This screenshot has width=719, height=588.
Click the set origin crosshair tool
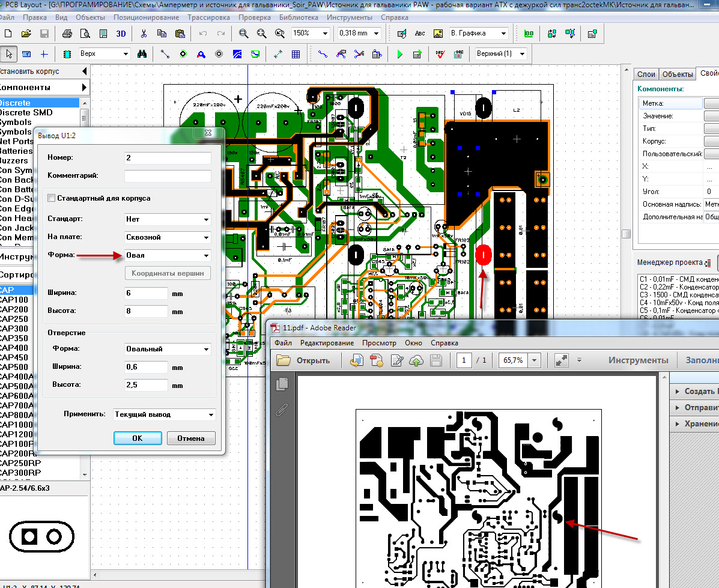[44, 54]
